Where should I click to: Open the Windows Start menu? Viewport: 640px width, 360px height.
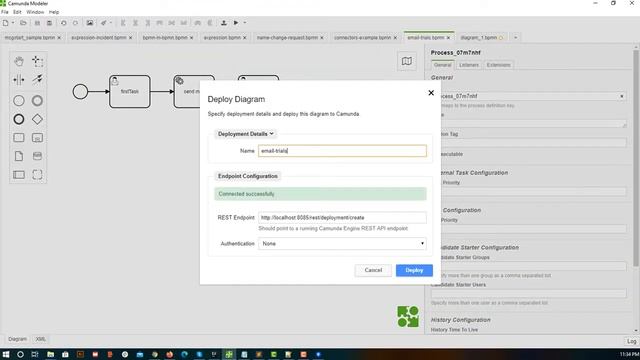point(6,354)
